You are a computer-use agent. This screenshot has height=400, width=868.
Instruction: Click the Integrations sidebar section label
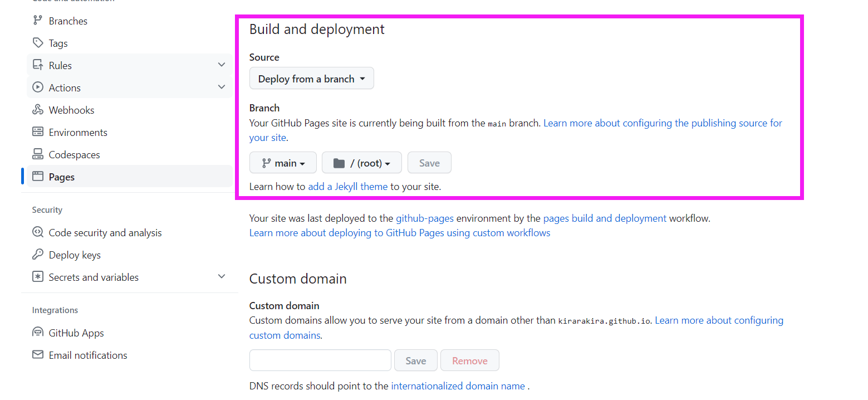tap(55, 310)
